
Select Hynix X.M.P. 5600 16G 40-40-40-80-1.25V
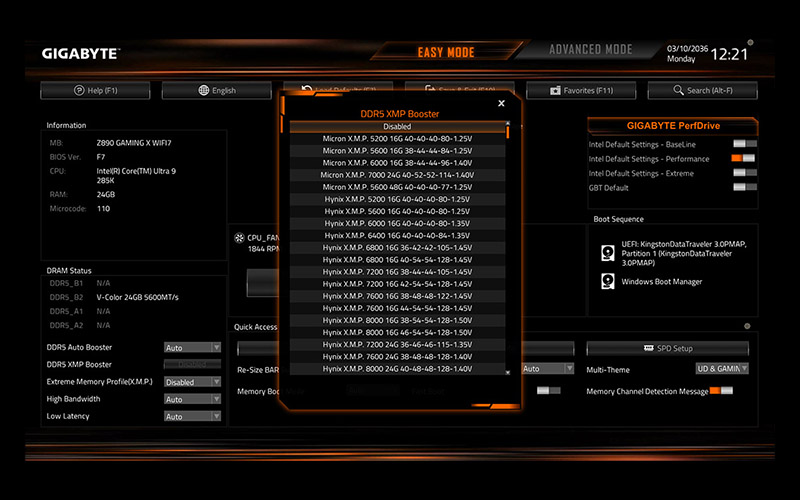click(397, 211)
